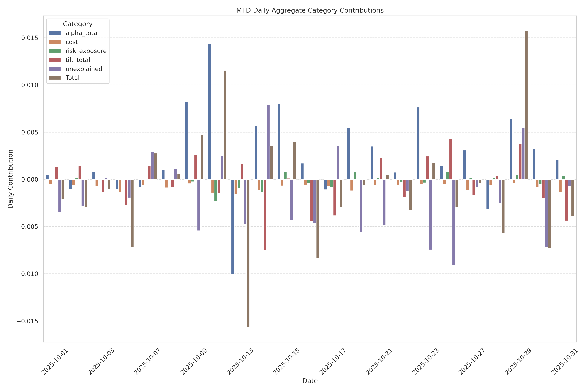Click the chart title text
The height and width of the screenshot is (392, 588).
310,10
